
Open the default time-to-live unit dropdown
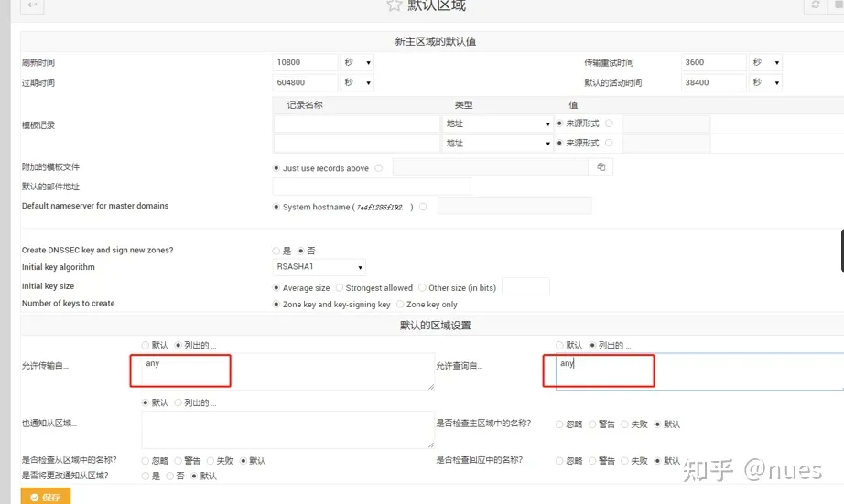765,83
